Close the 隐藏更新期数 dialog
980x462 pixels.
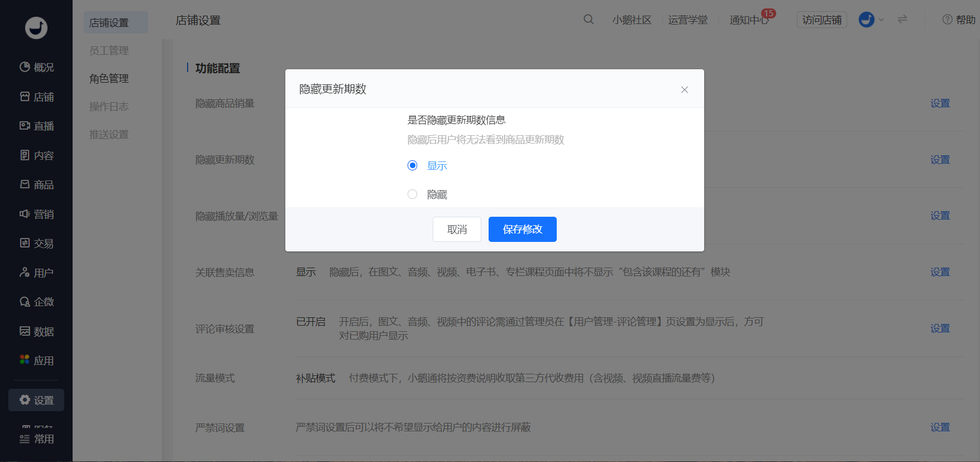click(x=685, y=89)
